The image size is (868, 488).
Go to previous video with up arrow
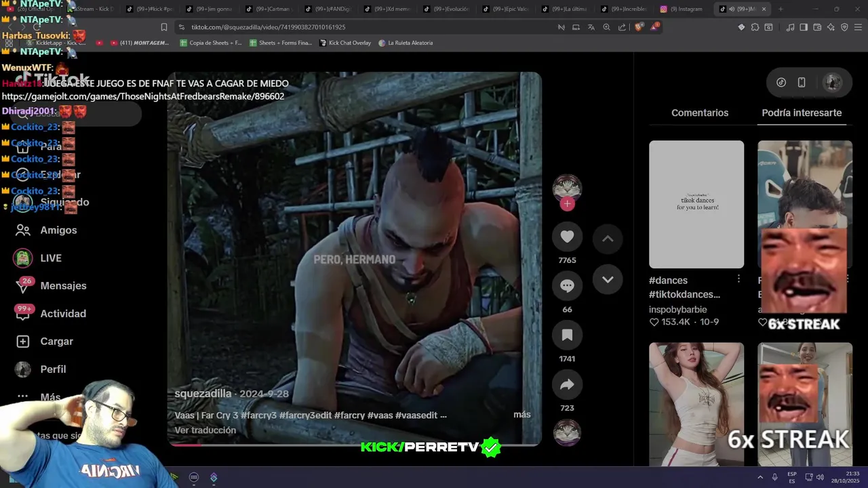(x=608, y=239)
